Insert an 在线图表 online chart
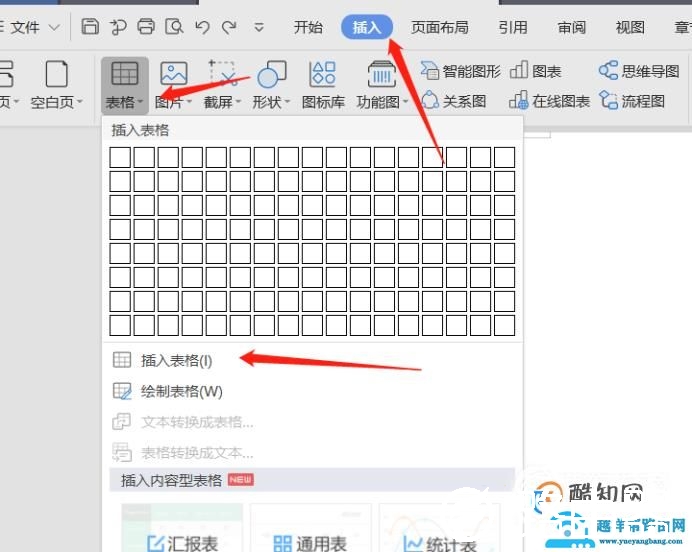 point(549,101)
